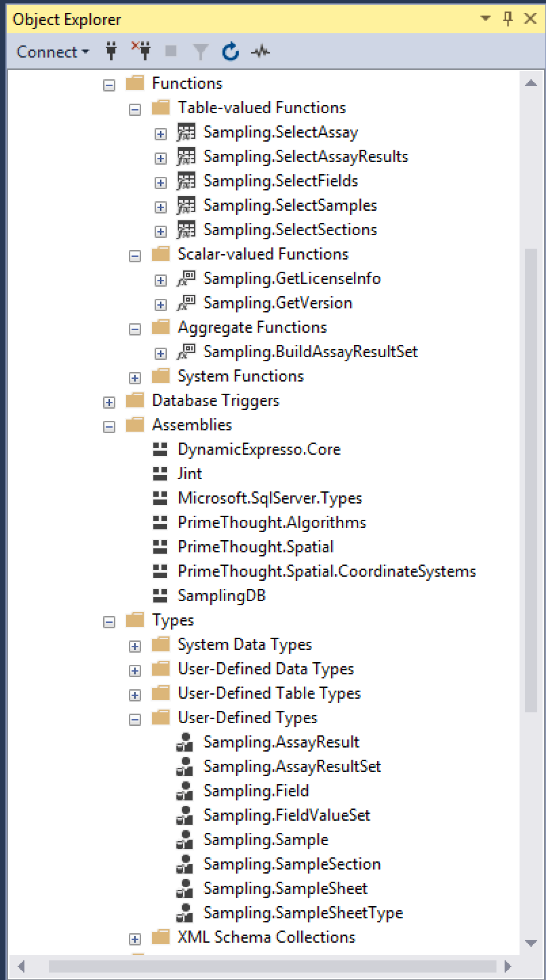Select the Sampling.SelectAssay table-valued function icon
Image resolution: width=546 pixels, height=980 pixels.
[185, 133]
